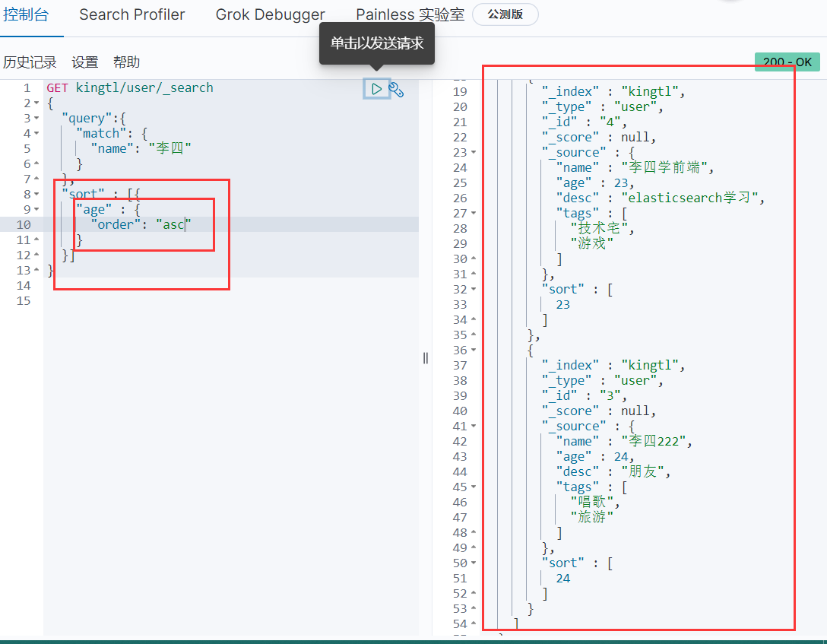Click the send request play icon
This screenshot has height=644, width=827.
tap(376, 89)
